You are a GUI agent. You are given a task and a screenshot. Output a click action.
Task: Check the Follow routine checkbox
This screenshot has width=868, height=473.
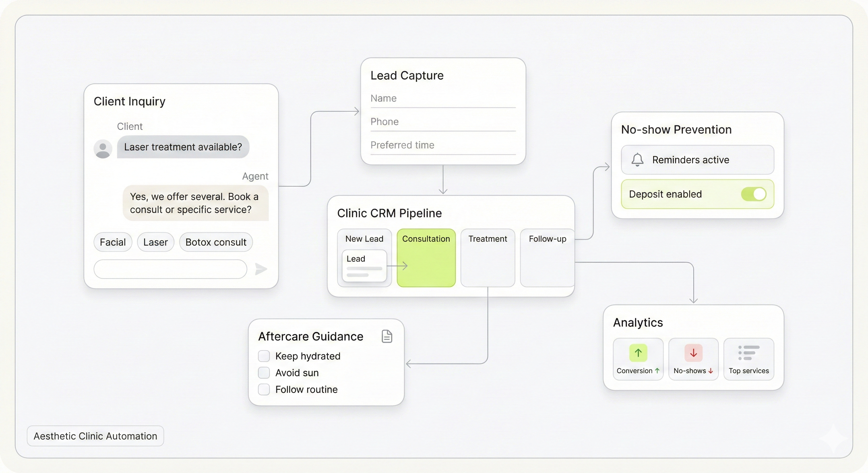point(264,389)
